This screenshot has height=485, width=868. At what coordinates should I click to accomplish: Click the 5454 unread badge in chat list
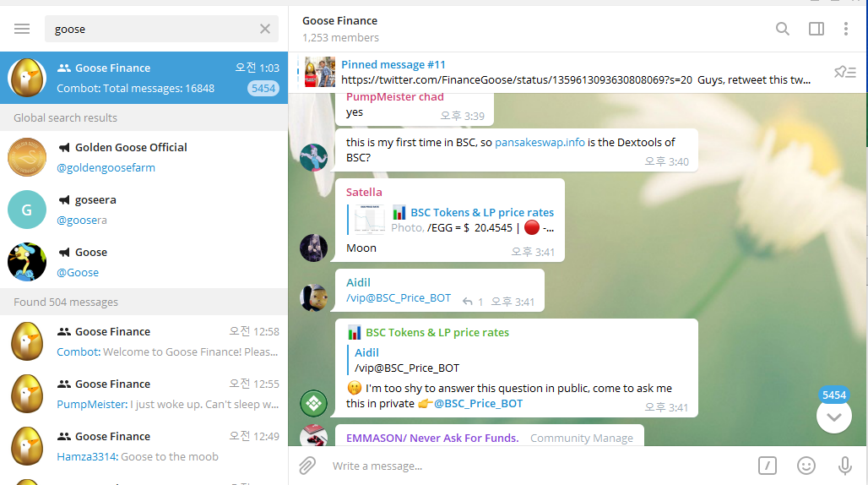tap(263, 89)
